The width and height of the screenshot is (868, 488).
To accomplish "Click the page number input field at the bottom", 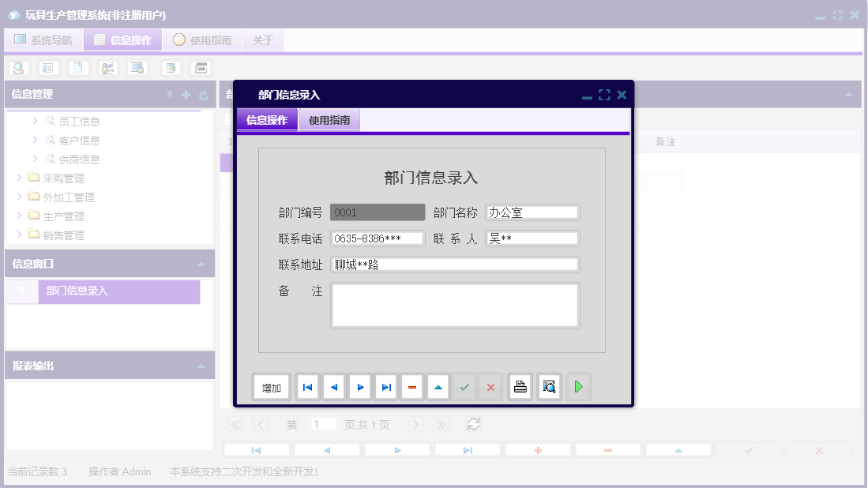I will pyautogui.click(x=323, y=424).
